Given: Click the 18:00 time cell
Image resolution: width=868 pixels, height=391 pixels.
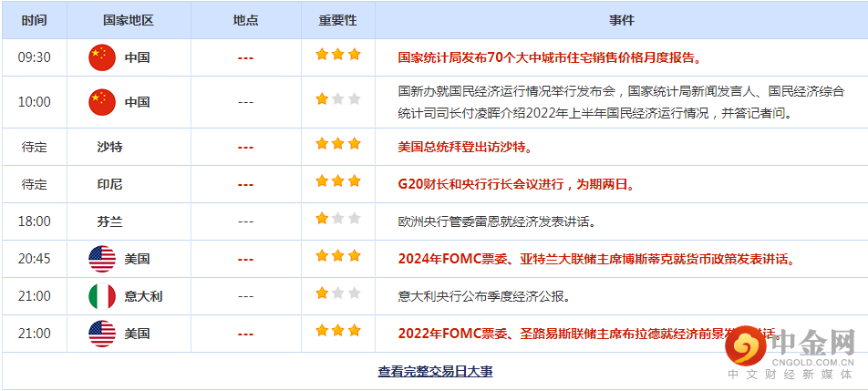Looking at the screenshot, I should point(35,221).
